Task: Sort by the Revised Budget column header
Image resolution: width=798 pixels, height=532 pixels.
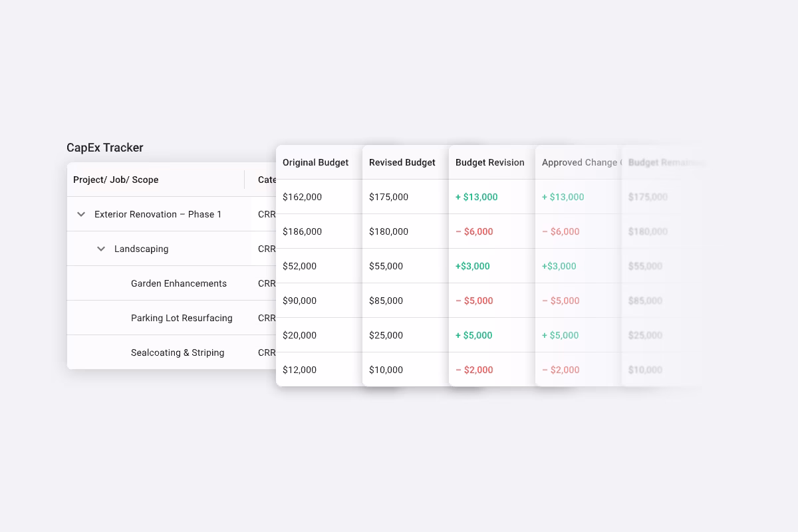Action: 402,162
